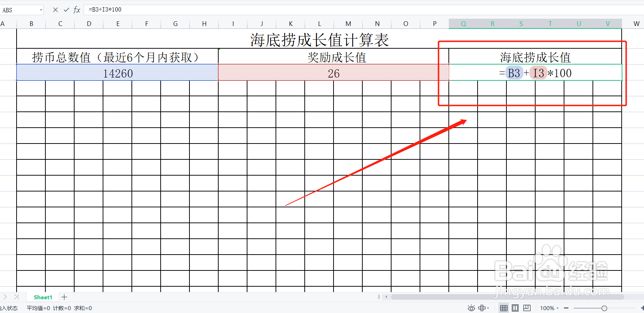Select column D header
This screenshot has width=644, height=313.
coord(89,24)
